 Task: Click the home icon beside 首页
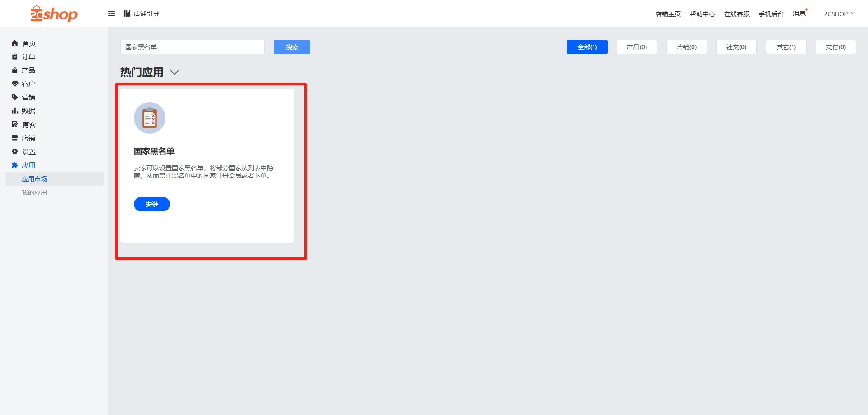(14, 43)
